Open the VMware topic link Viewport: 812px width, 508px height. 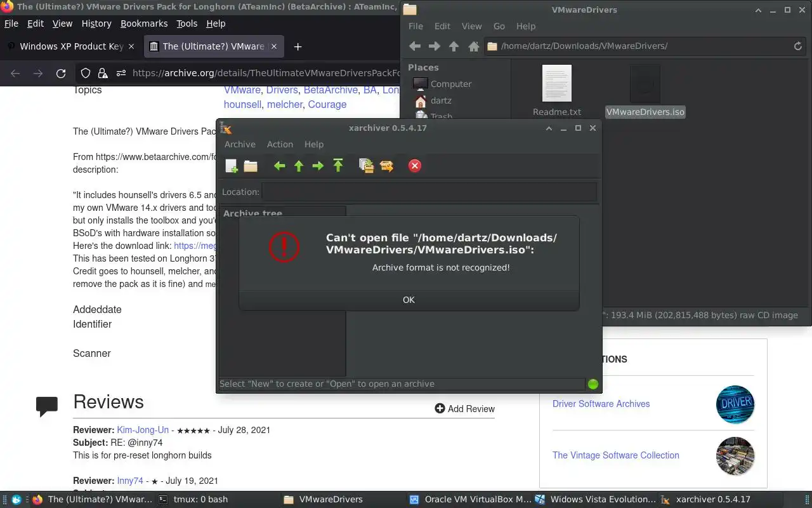[x=242, y=90]
